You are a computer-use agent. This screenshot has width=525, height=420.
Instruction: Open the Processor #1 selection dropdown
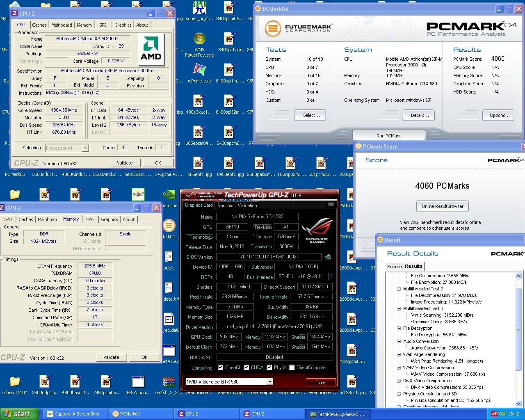(x=85, y=148)
